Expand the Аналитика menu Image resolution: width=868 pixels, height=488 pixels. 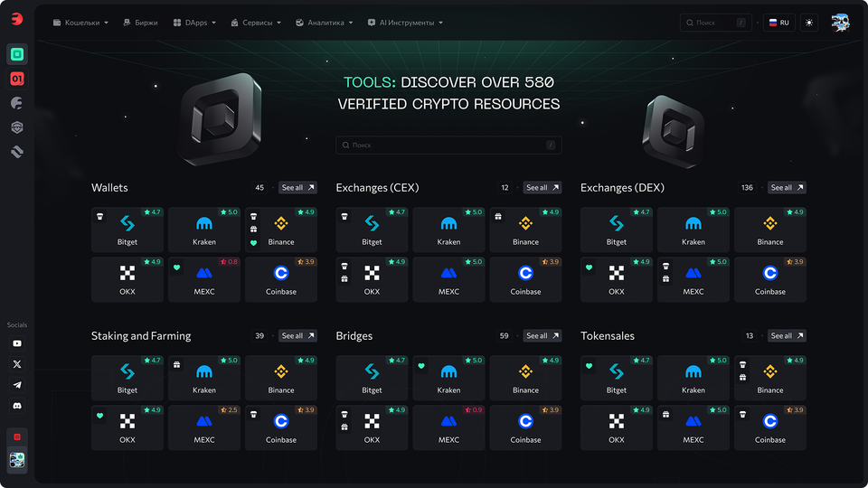point(324,23)
